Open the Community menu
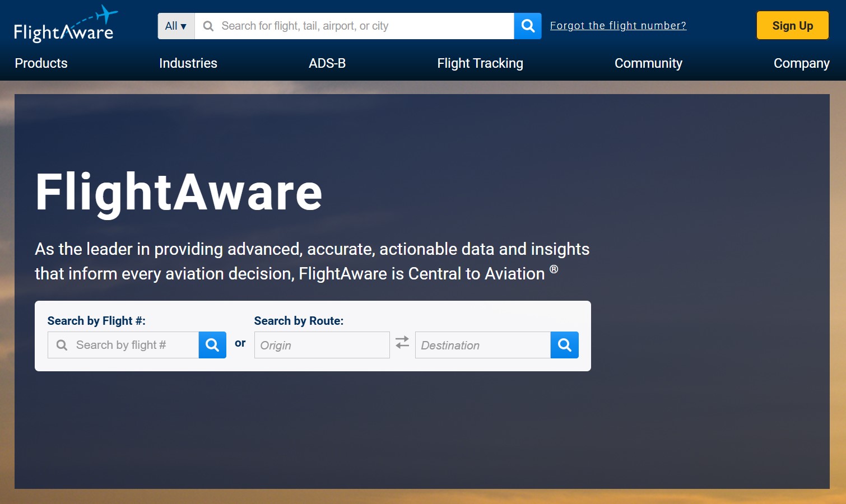Image resolution: width=846 pixels, height=504 pixels. [x=648, y=63]
